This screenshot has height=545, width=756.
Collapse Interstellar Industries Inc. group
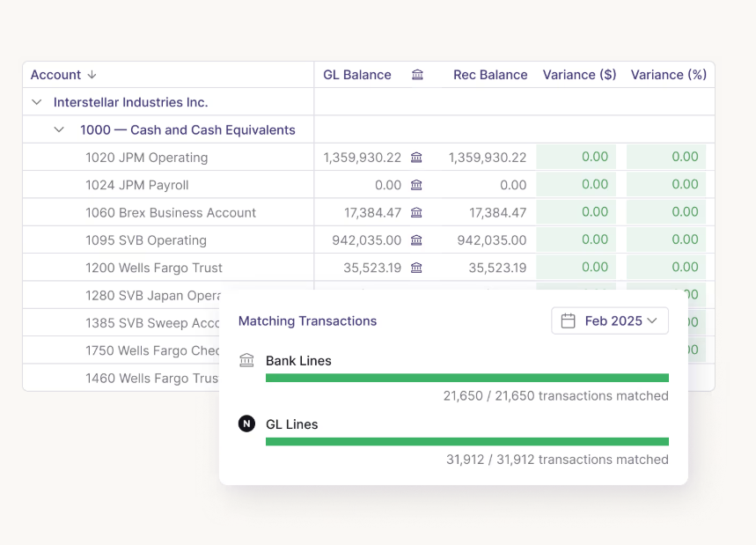pyautogui.click(x=37, y=102)
